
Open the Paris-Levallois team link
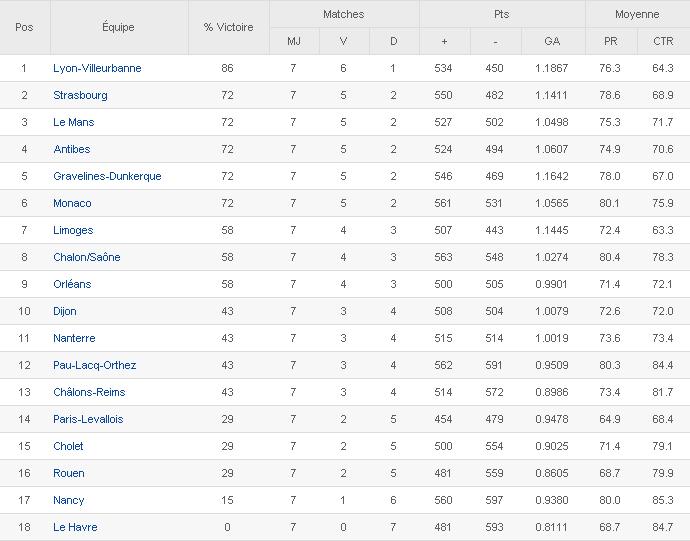pyautogui.click(x=88, y=419)
